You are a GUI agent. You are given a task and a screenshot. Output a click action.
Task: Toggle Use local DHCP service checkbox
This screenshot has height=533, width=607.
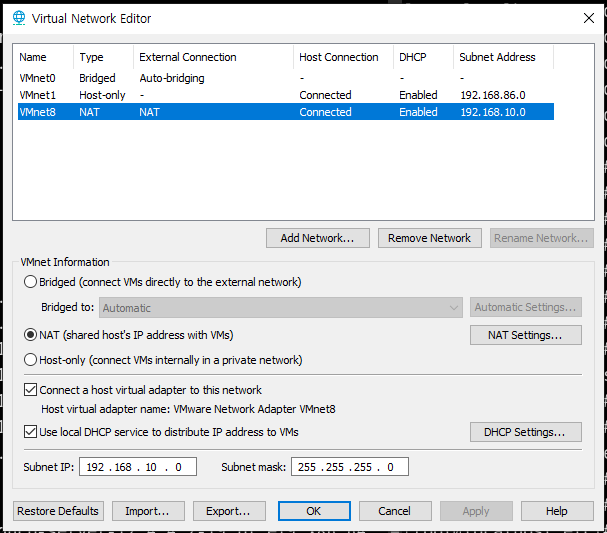(x=30, y=432)
